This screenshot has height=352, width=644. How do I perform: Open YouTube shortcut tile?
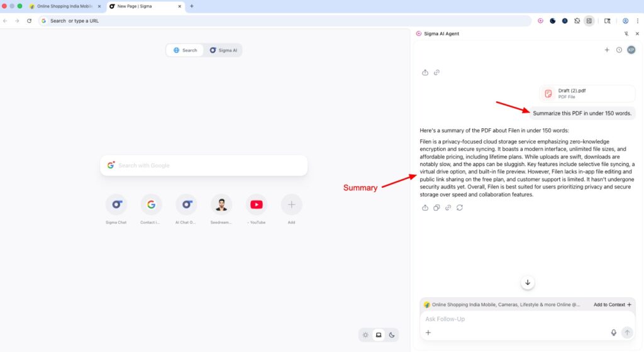257,205
